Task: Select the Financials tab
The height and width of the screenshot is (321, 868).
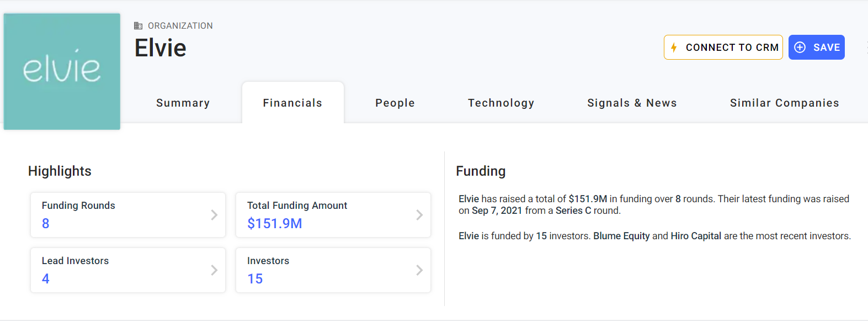Action: [x=292, y=103]
